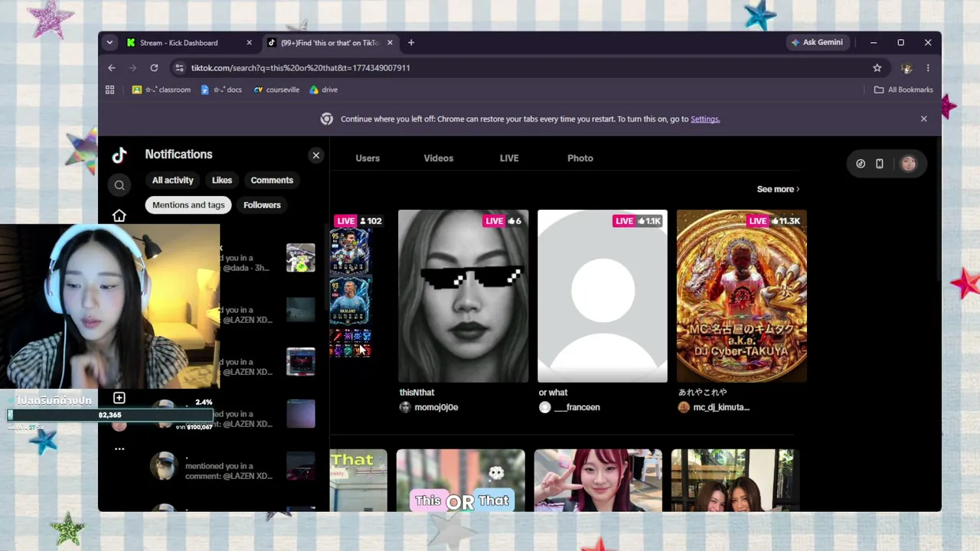Select the Mentions and tags filter

[x=188, y=205]
